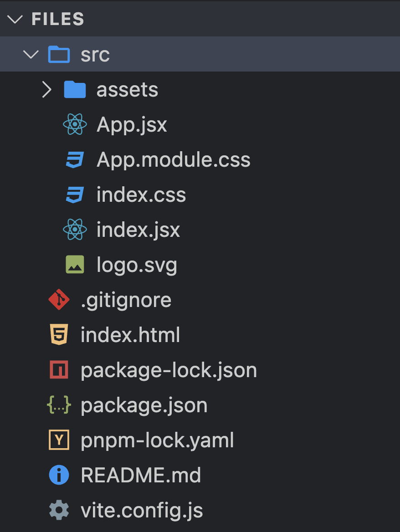
Task: Collapse the FILES section header
Action: point(16,19)
